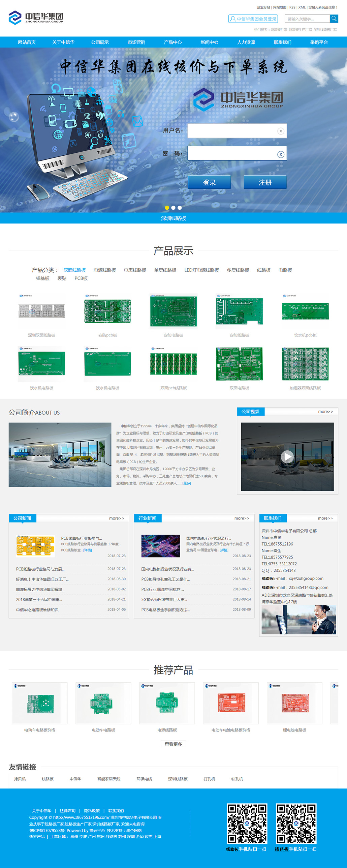Click more>> in the 公司视频 panel
The width and height of the screenshot is (347, 868).
coord(325,412)
